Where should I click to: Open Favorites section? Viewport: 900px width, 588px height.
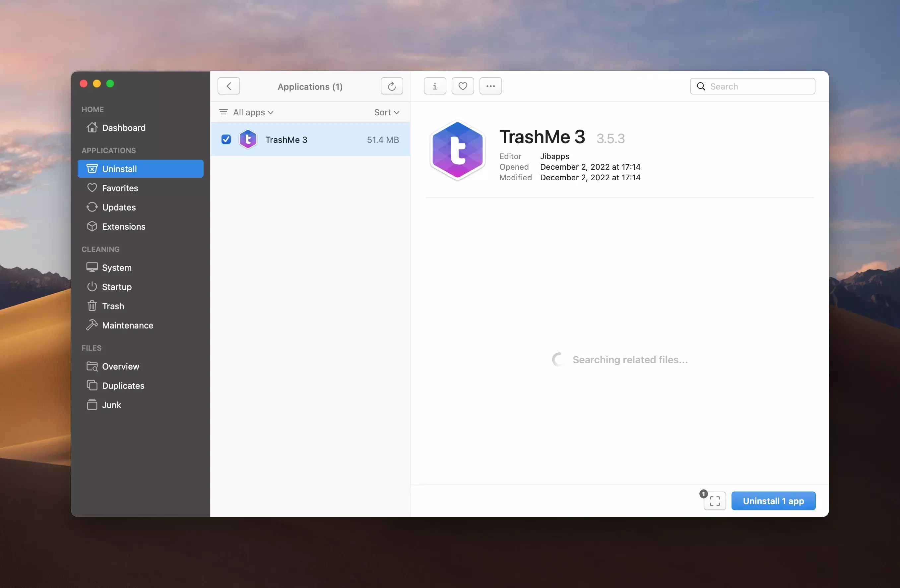pos(140,188)
